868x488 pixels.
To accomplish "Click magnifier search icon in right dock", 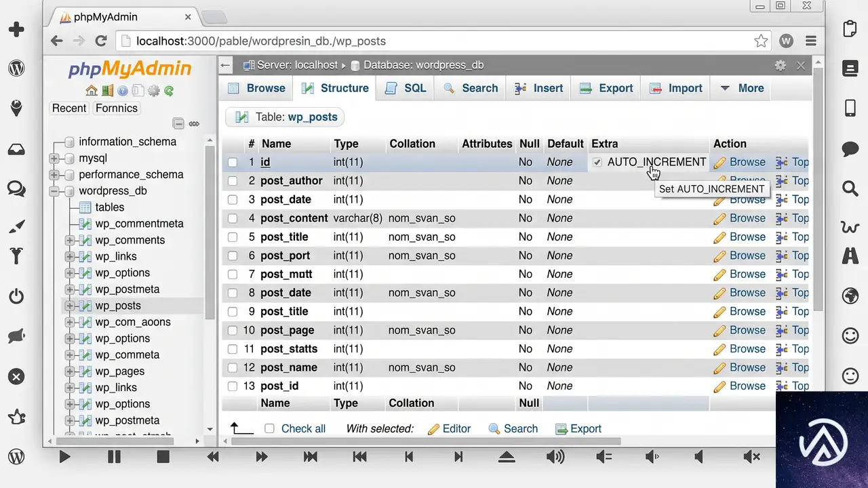I will coord(850,188).
